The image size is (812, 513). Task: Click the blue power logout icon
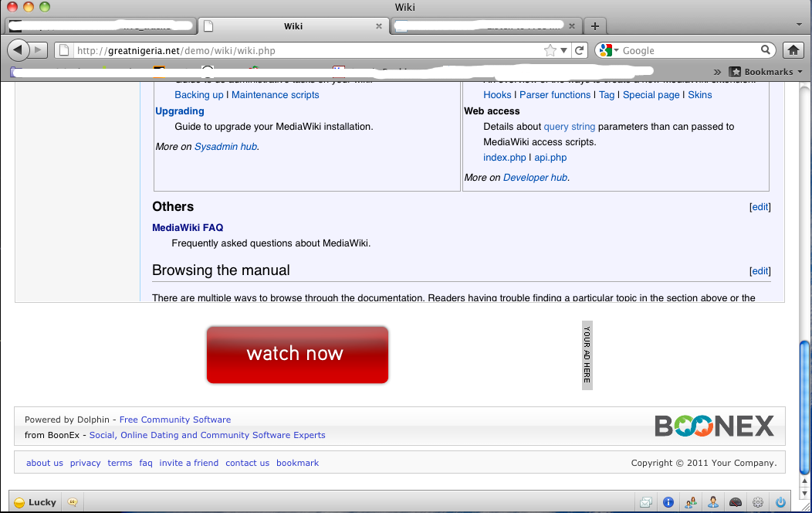pyautogui.click(x=780, y=502)
